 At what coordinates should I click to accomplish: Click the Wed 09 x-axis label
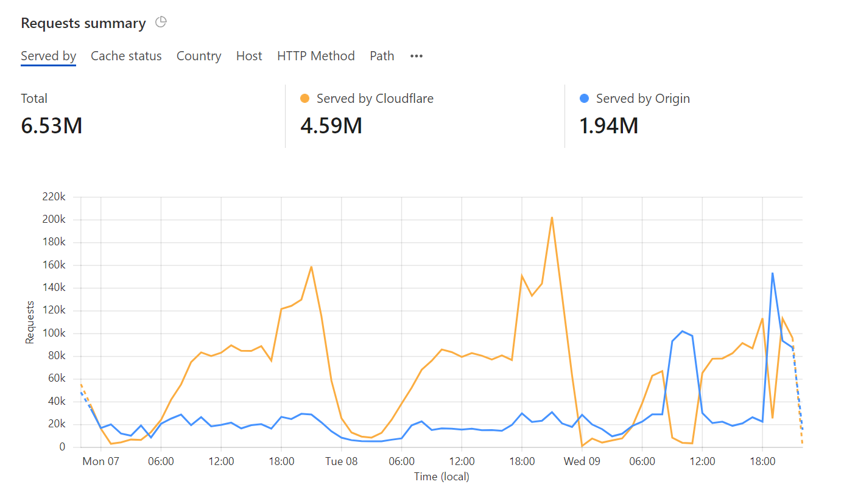[582, 461]
